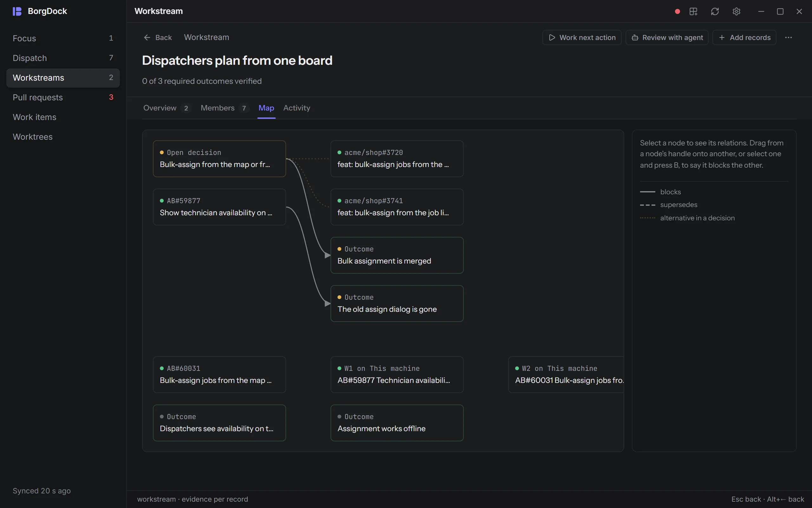Click the Back arrow button

point(158,38)
